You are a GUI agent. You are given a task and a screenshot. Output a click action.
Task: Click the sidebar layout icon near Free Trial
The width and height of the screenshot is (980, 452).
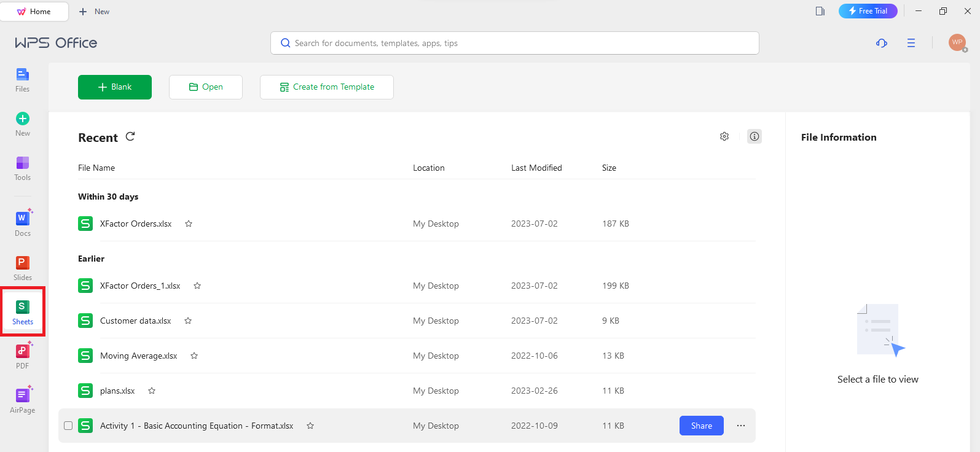click(x=820, y=11)
